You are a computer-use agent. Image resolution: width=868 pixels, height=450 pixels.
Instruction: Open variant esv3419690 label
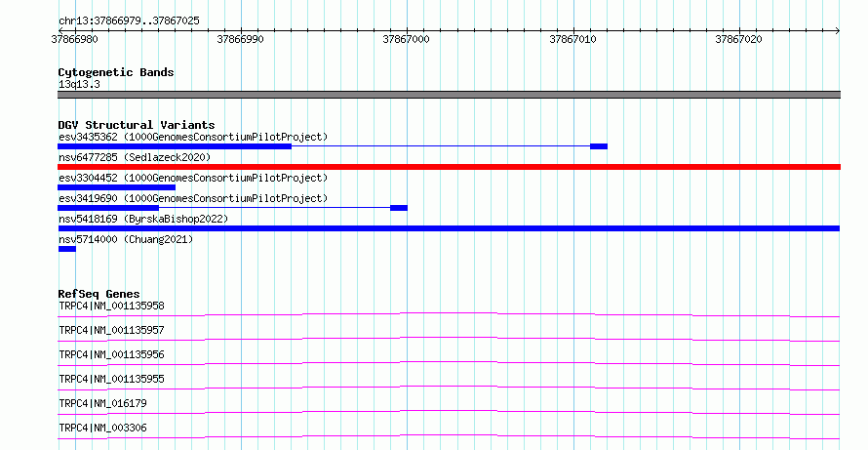pyautogui.click(x=193, y=198)
